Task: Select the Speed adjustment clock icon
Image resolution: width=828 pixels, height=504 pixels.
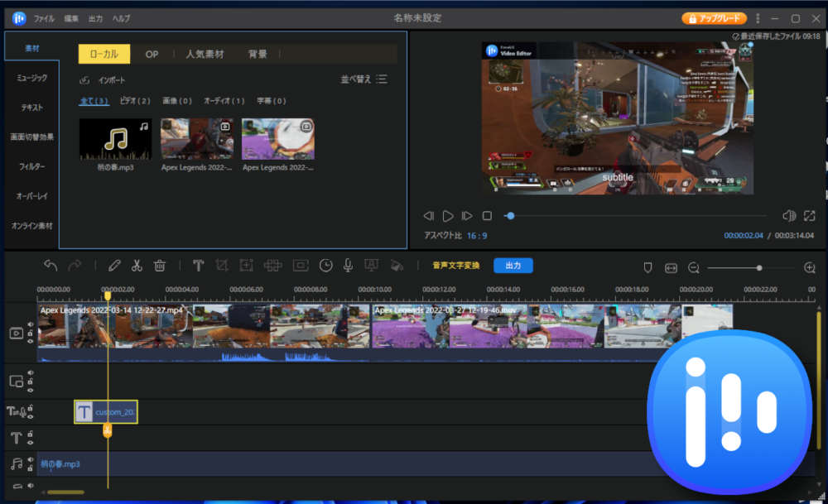Action: click(x=325, y=266)
